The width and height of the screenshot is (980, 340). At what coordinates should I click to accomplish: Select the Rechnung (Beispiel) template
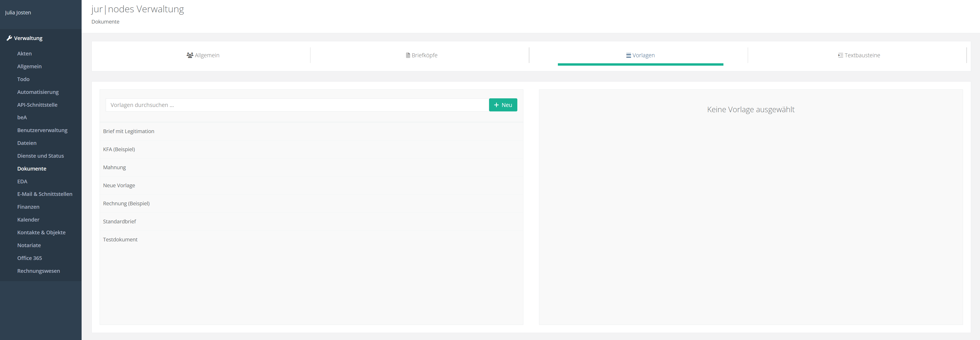coord(126,203)
